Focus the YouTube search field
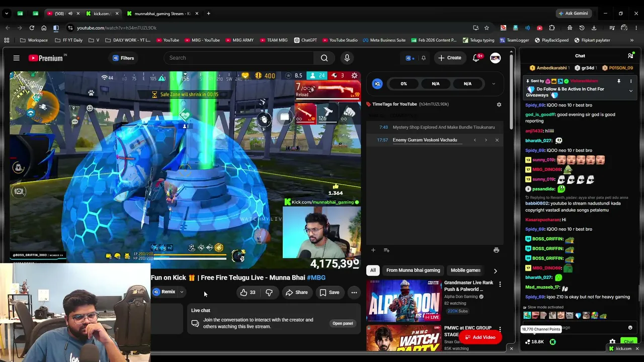Image resolution: width=644 pixels, height=362 pixels. tap(238, 58)
